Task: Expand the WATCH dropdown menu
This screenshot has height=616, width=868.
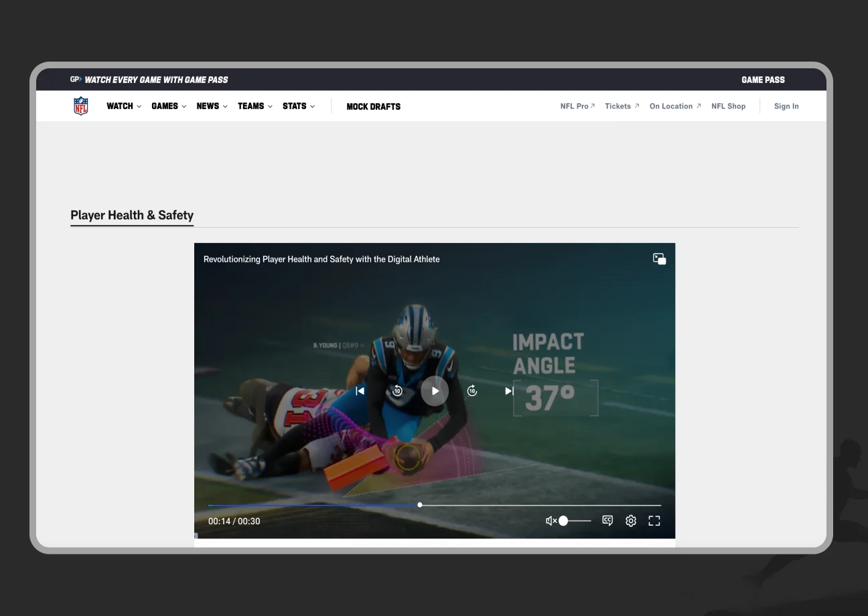Action: point(124,106)
